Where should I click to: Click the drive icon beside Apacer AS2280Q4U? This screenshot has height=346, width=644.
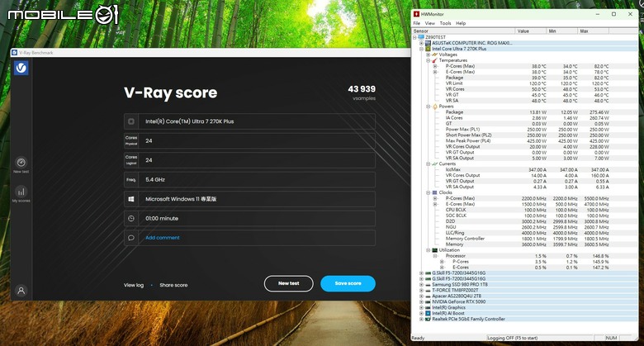point(428,296)
